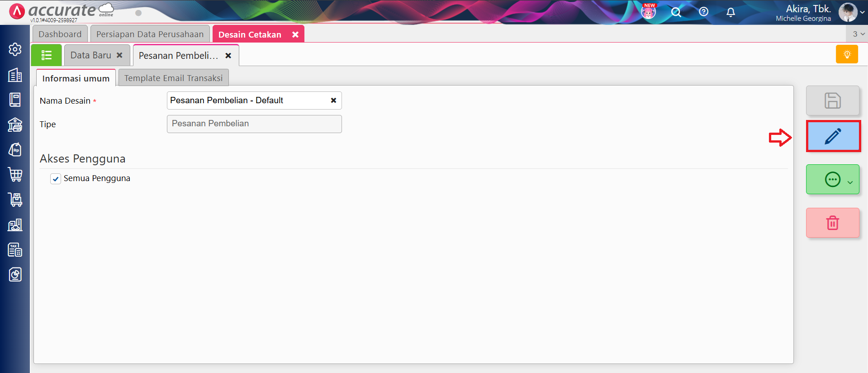Expand the green more actions dropdown
Image resolution: width=868 pixels, height=373 pixels.
[850, 182]
